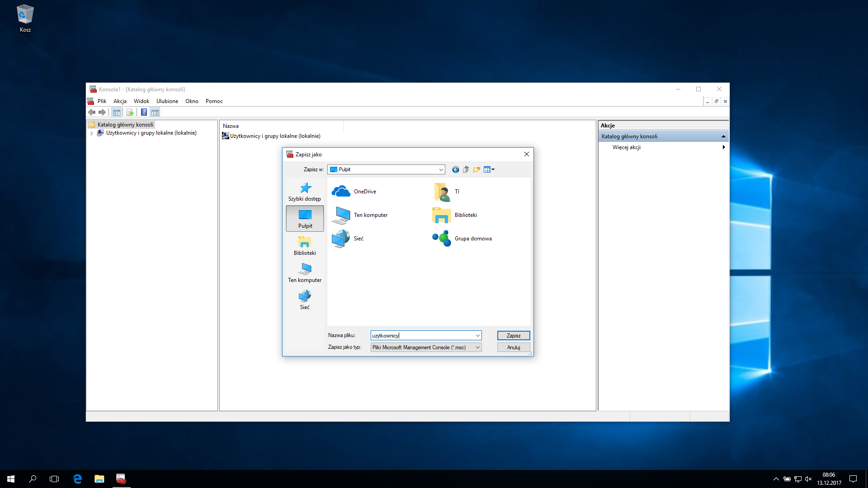Click the Forward arrow in the MMC toolbar

(102, 112)
